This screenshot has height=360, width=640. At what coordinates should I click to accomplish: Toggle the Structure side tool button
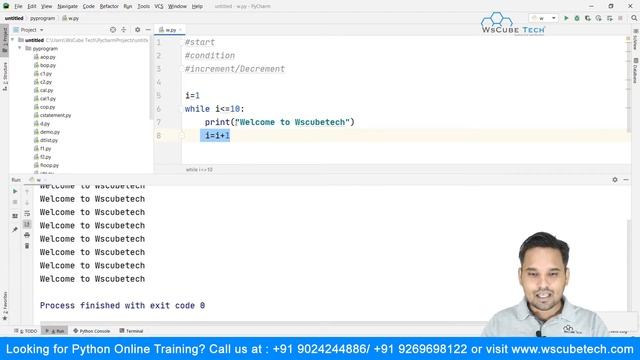(x=4, y=76)
